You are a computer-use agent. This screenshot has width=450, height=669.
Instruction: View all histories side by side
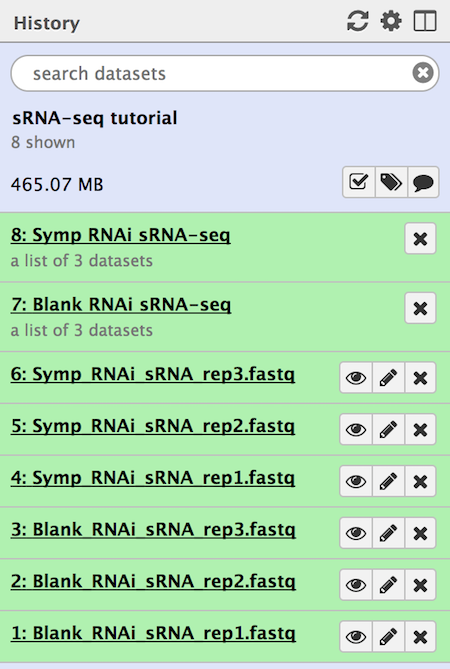pos(425,21)
